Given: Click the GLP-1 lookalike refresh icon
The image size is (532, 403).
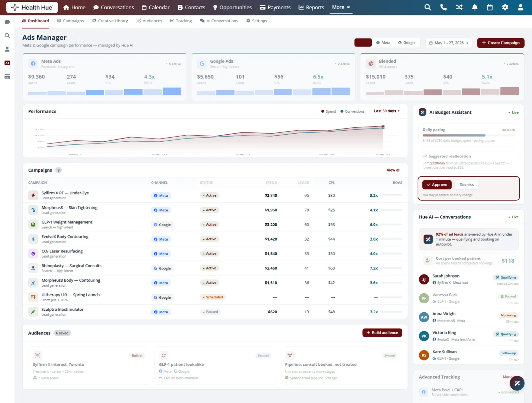Looking at the screenshot, I should (164, 355).
